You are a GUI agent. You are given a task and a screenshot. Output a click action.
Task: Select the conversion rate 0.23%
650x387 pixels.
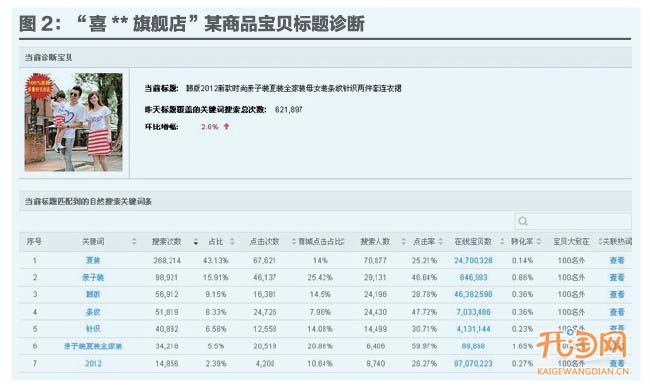click(x=522, y=329)
